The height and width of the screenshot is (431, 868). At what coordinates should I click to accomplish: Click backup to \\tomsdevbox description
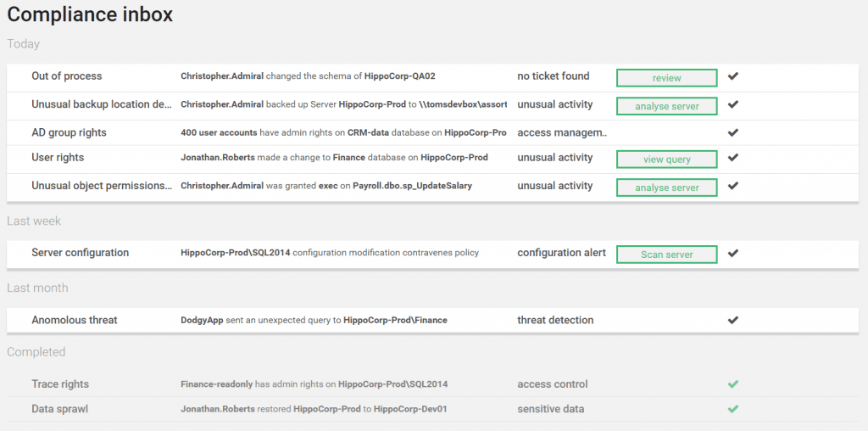point(344,104)
